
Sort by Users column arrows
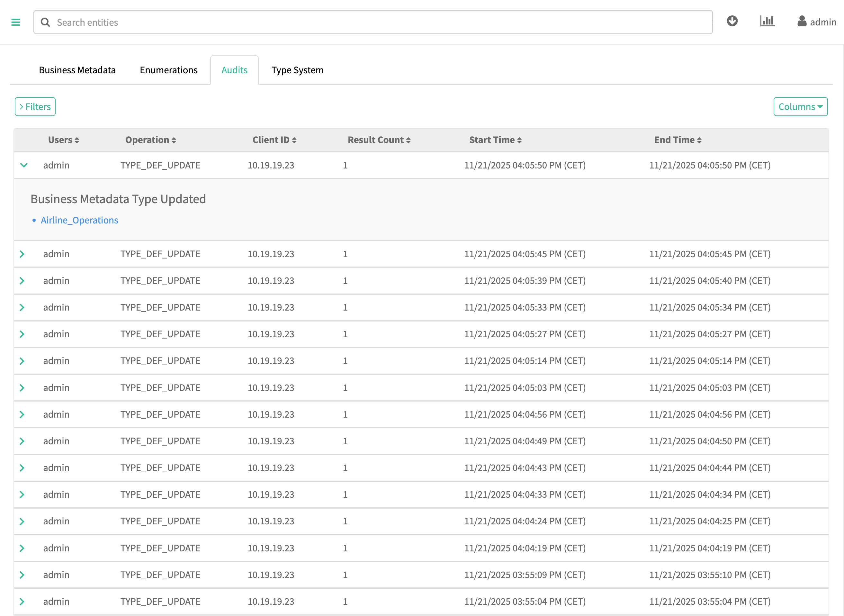coord(77,140)
